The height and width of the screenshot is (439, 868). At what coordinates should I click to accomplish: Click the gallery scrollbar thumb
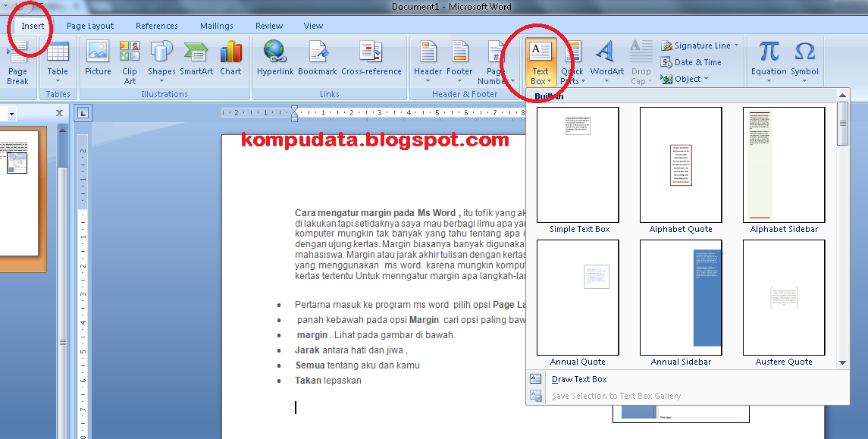(842, 124)
